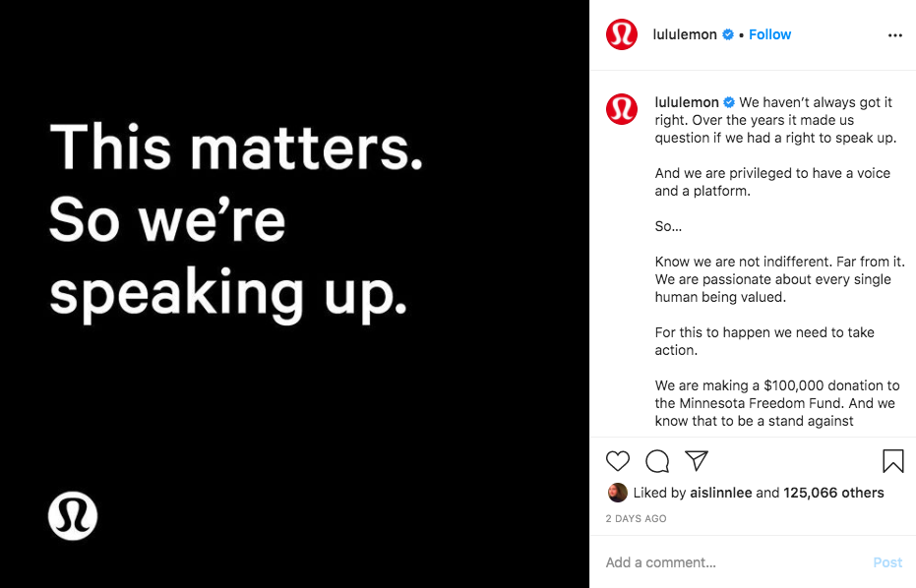Screen dimensions: 916x588
Task: Click aislinnlee's small profile picture
Action: [618, 493]
